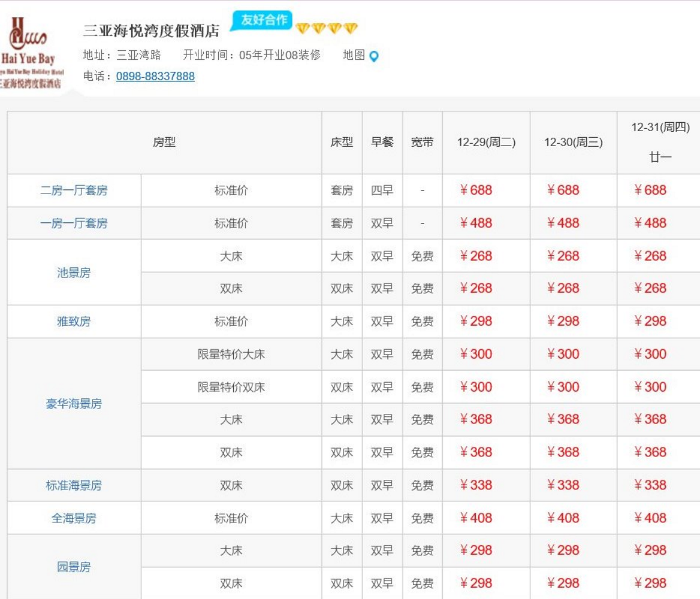Select ¥488 price for 12-30 一房一厅套房
The height and width of the screenshot is (599, 700).
(x=563, y=223)
